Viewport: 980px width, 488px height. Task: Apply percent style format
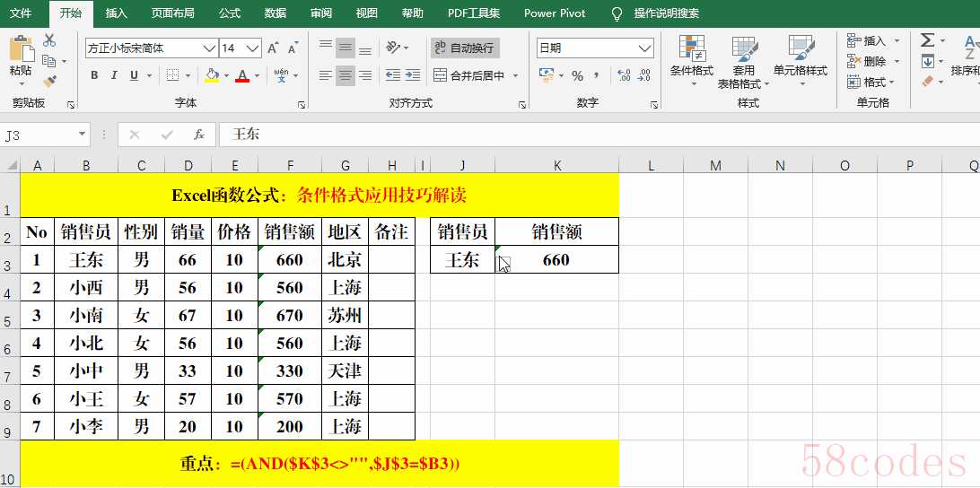[578, 75]
